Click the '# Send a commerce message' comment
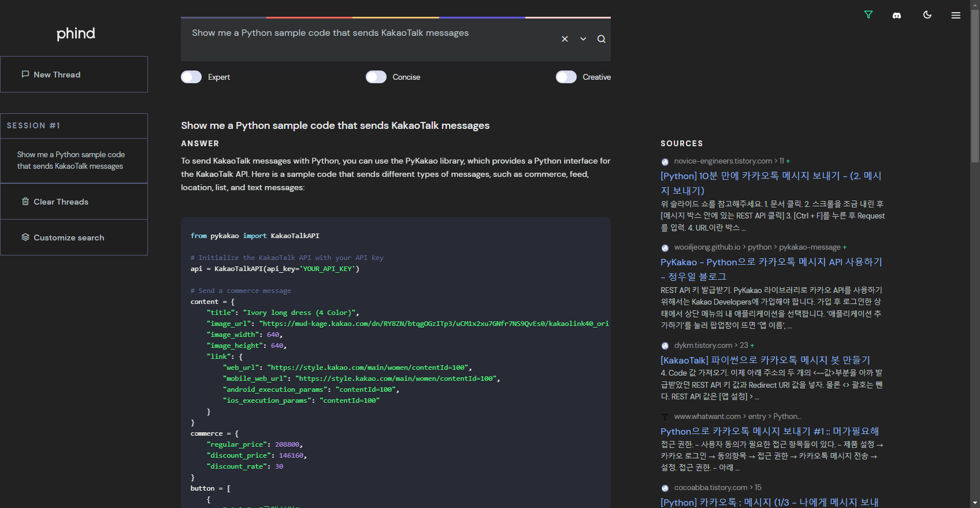 [241, 291]
